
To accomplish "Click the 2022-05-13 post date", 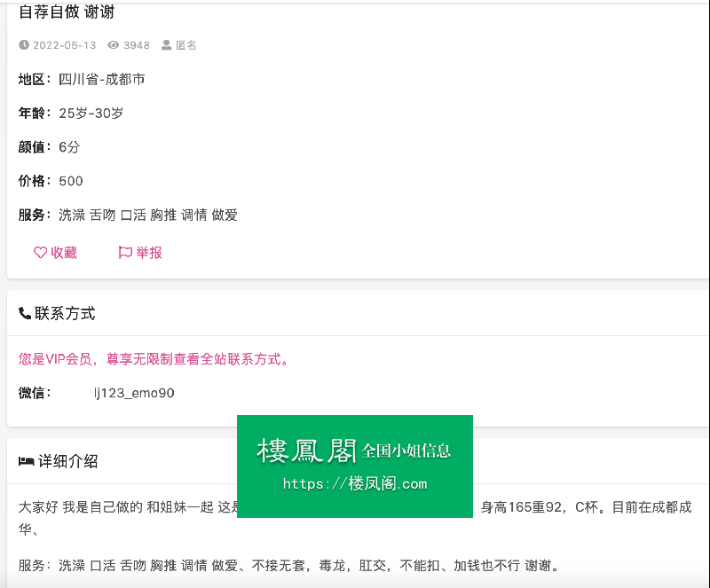I will coord(64,45).
